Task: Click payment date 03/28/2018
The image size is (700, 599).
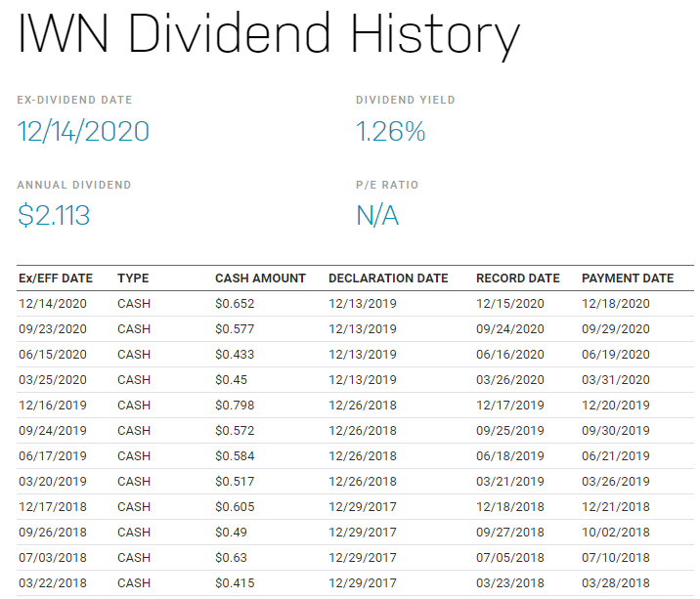Action: (616, 583)
